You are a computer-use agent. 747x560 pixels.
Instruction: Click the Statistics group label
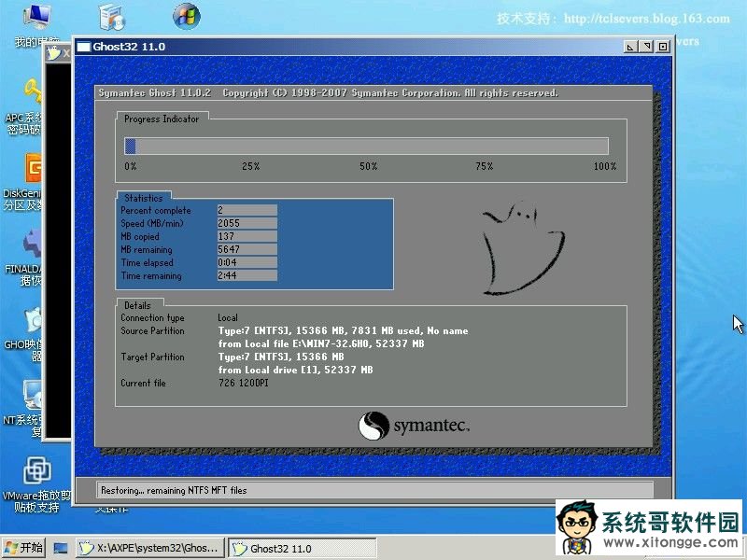tap(144, 198)
